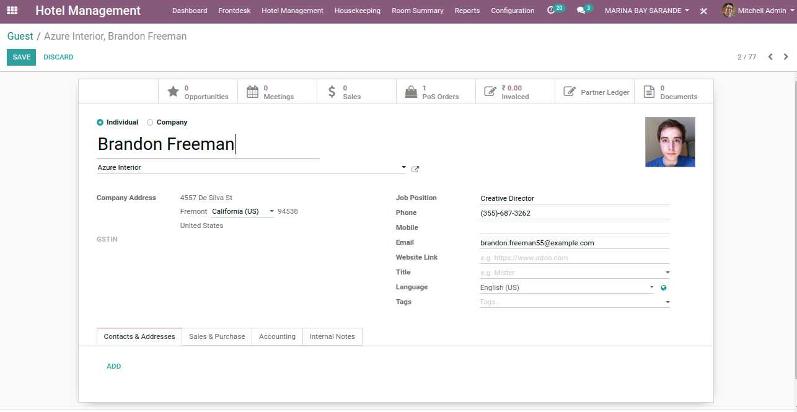Click the United States country text
This screenshot has width=797, height=412.
click(x=201, y=226)
